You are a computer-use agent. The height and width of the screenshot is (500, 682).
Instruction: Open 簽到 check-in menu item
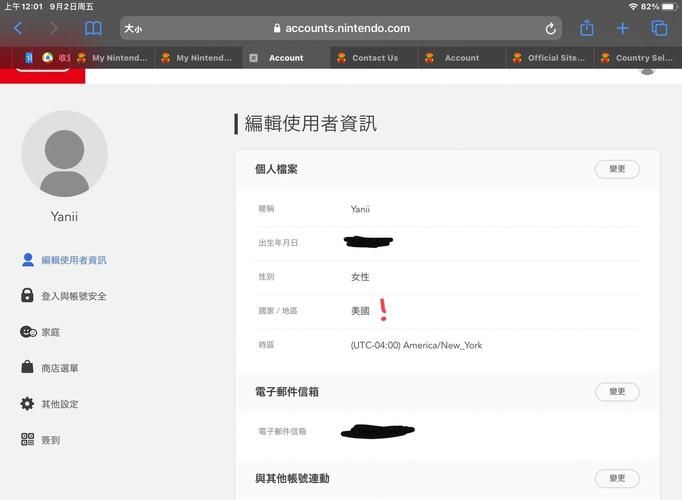point(40,440)
